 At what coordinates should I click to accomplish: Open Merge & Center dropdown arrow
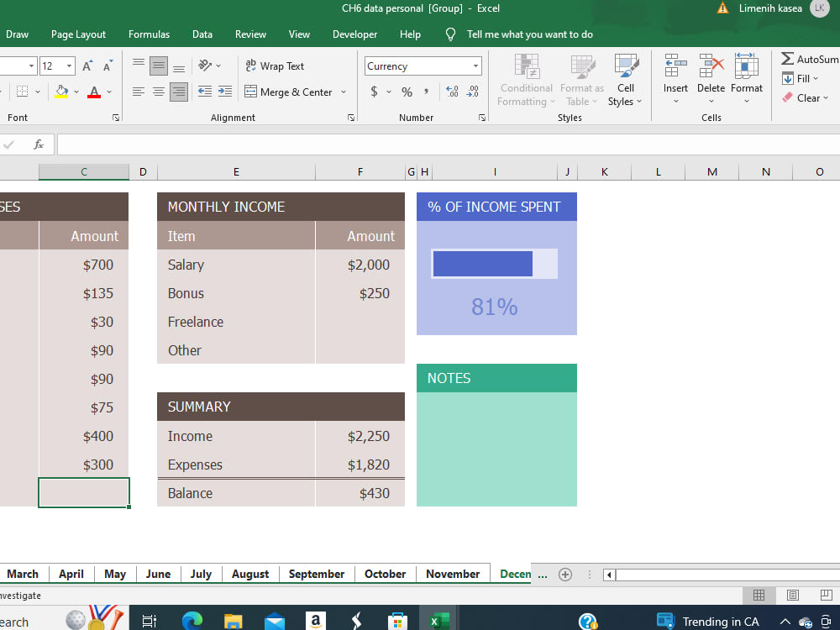344,92
